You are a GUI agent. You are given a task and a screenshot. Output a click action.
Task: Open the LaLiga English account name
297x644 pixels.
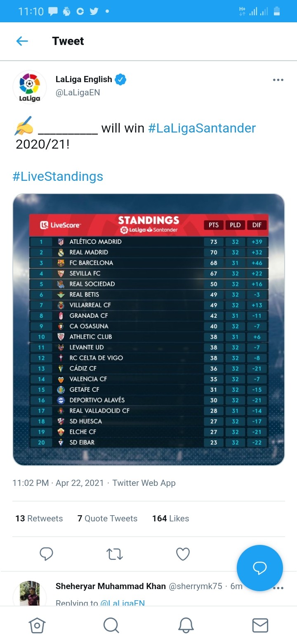tap(84, 79)
